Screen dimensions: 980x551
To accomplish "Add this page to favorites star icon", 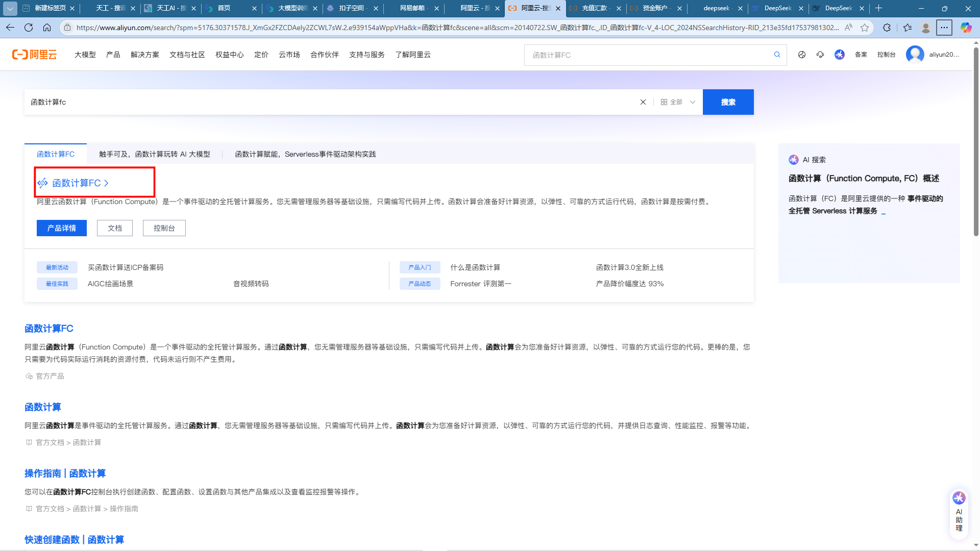I will [865, 28].
